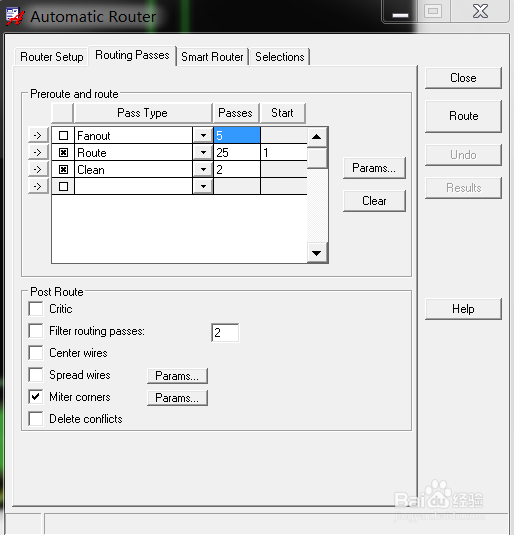The width and height of the screenshot is (514, 535).
Task: Enable the empty fourth row checkbox
Action: (63, 186)
